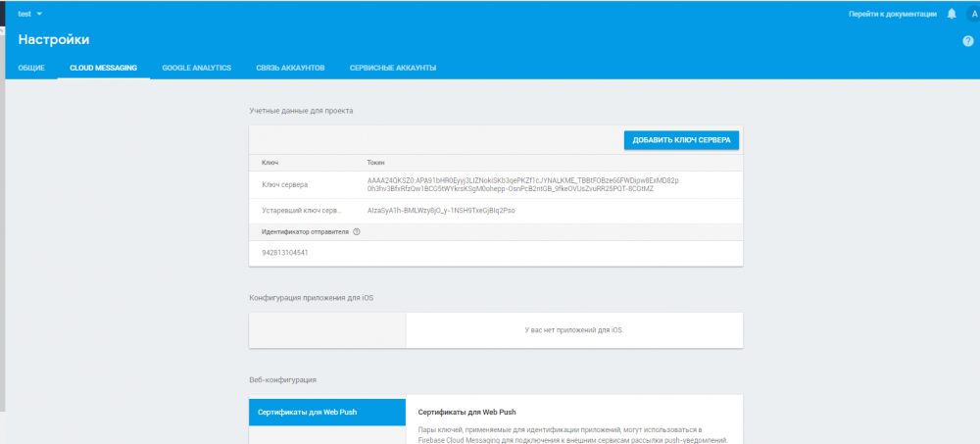Click the bold Сертификаты для Web Push heading
Viewport: 980px width, 444px height.
point(466,413)
